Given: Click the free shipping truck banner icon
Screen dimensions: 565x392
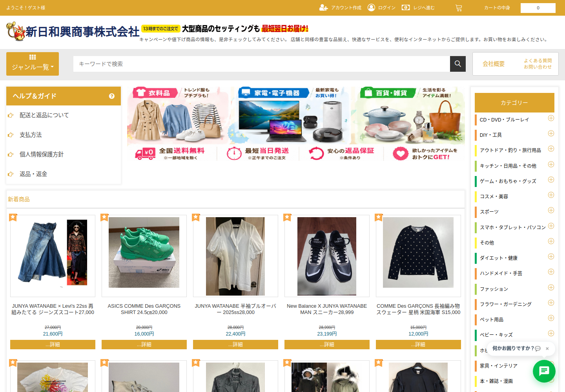Looking at the screenshot, I should point(145,153).
